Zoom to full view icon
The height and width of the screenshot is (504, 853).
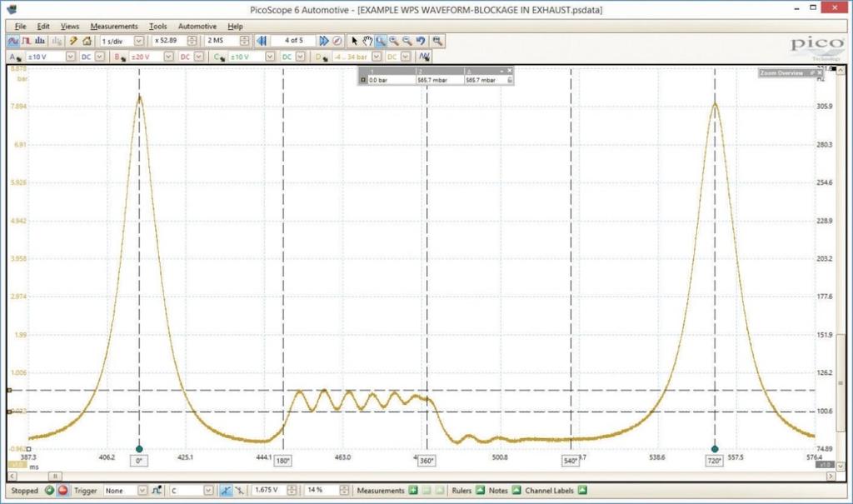tap(436, 41)
